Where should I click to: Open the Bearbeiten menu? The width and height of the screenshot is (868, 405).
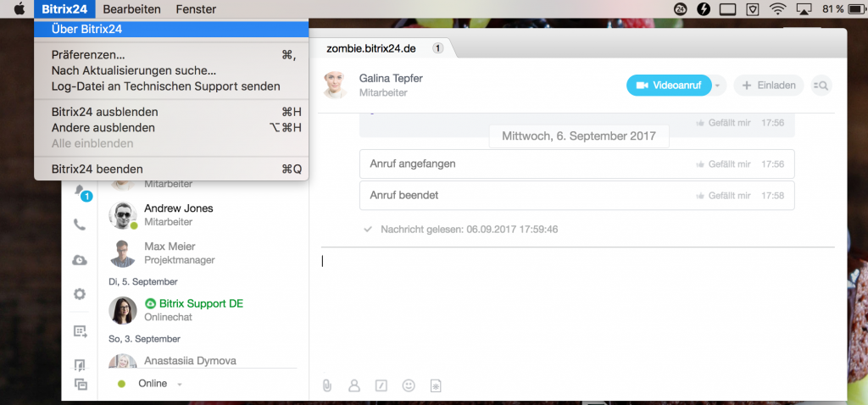pyautogui.click(x=131, y=9)
